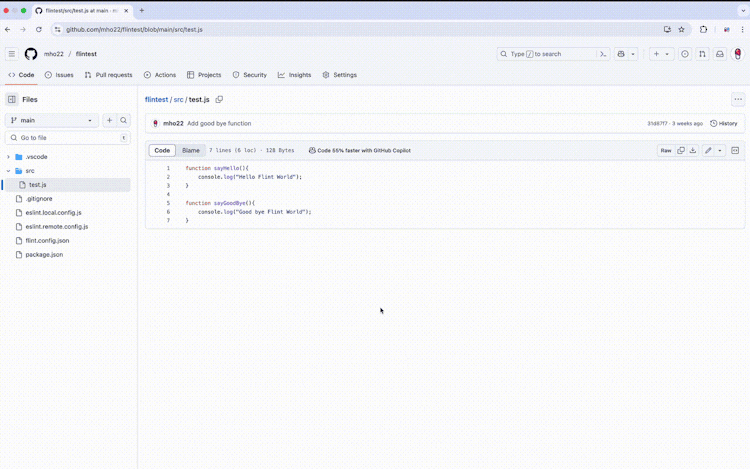Expand the .vscode folder
750x469 pixels.
[x=9, y=157]
